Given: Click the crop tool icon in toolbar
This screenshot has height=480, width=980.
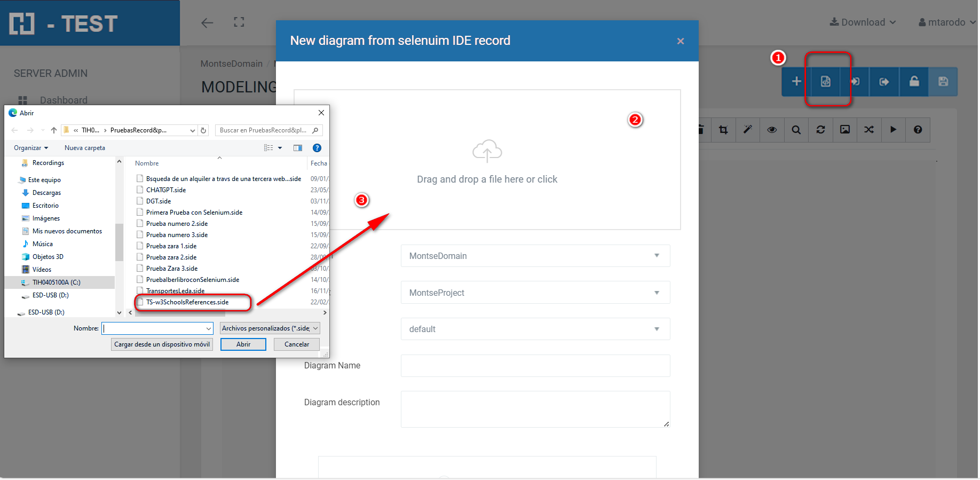Looking at the screenshot, I should 723,130.
